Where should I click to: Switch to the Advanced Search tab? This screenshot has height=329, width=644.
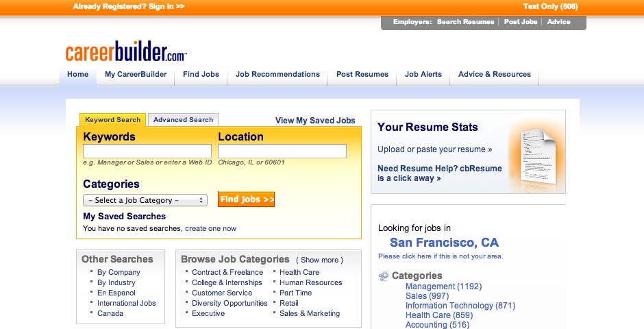(183, 119)
